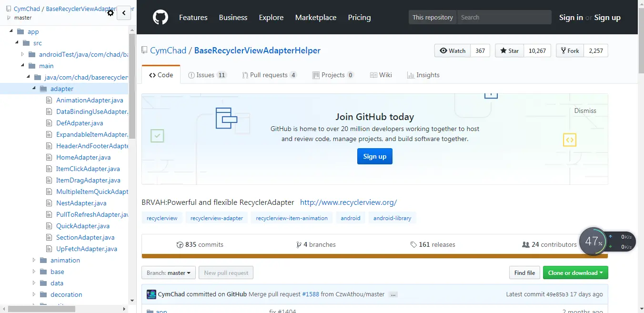Collapse the src folder in tree
644x313 pixels.
pyautogui.click(x=17, y=43)
